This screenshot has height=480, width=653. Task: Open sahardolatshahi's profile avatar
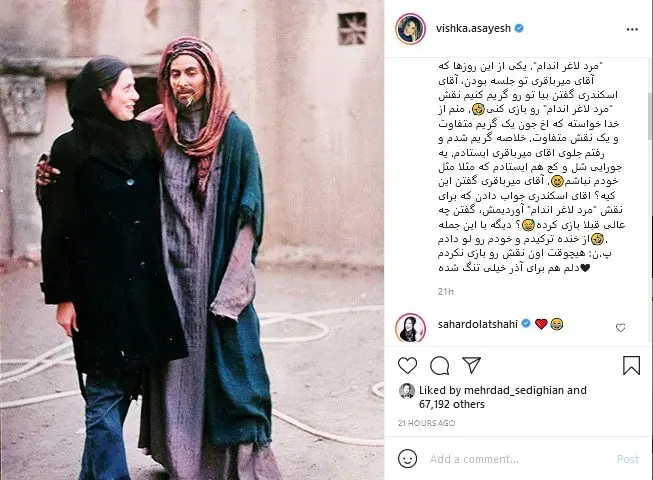[x=410, y=328]
